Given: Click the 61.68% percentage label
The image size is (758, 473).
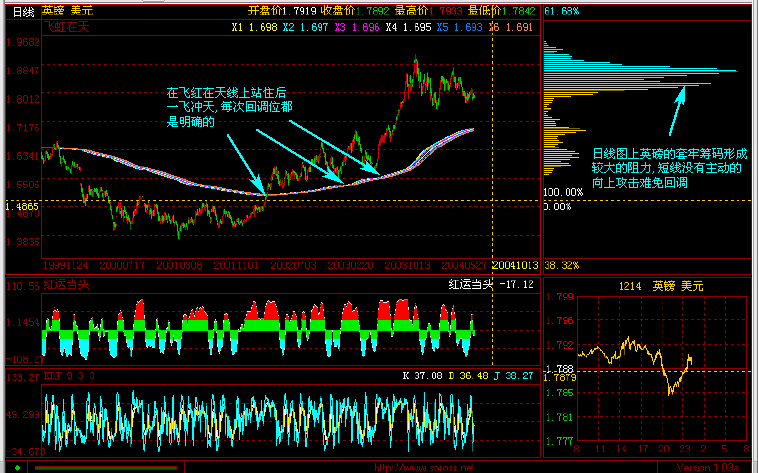Looking at the screenshot, I should pyautogui.click(x=561, y=11).
